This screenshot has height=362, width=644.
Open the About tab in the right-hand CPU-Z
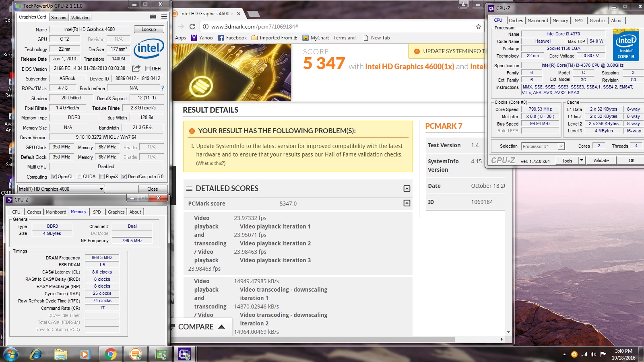tap(617, 21)
